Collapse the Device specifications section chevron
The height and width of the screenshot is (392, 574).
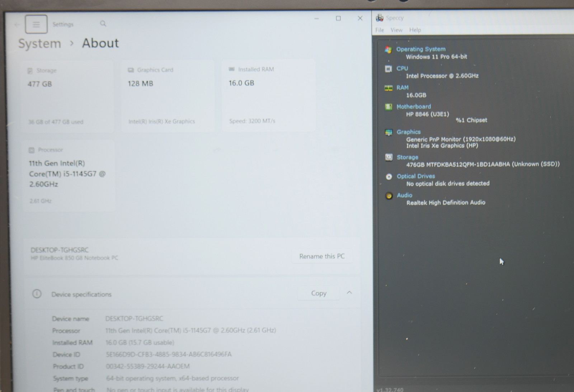click(x=349, y=293)
